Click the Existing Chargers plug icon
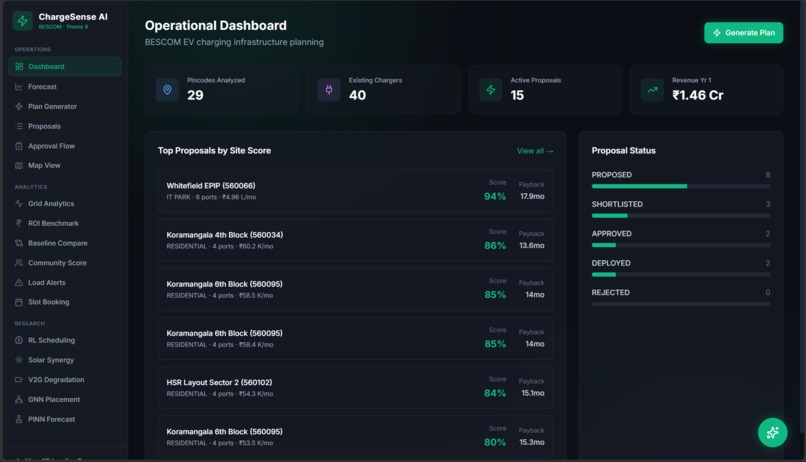 329,90
